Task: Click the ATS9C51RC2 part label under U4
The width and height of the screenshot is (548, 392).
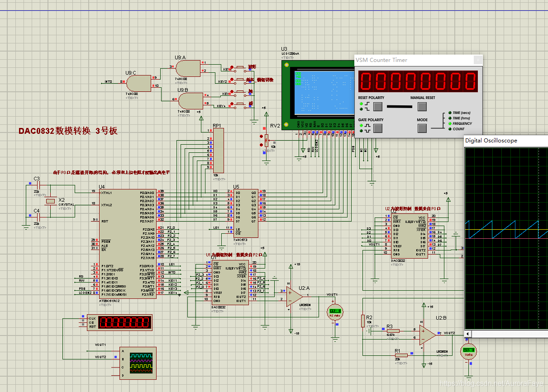Action: pyautogui.click(x=110, y=301)
